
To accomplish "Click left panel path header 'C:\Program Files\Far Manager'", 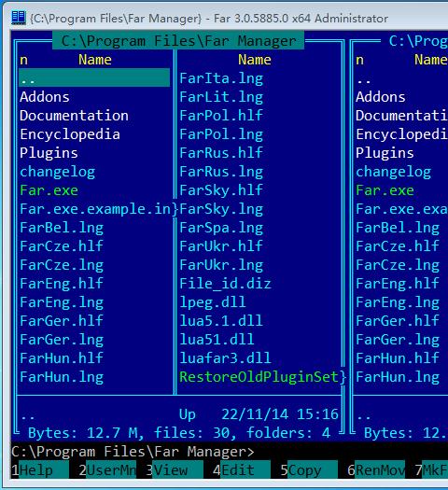I will (178, 41).
